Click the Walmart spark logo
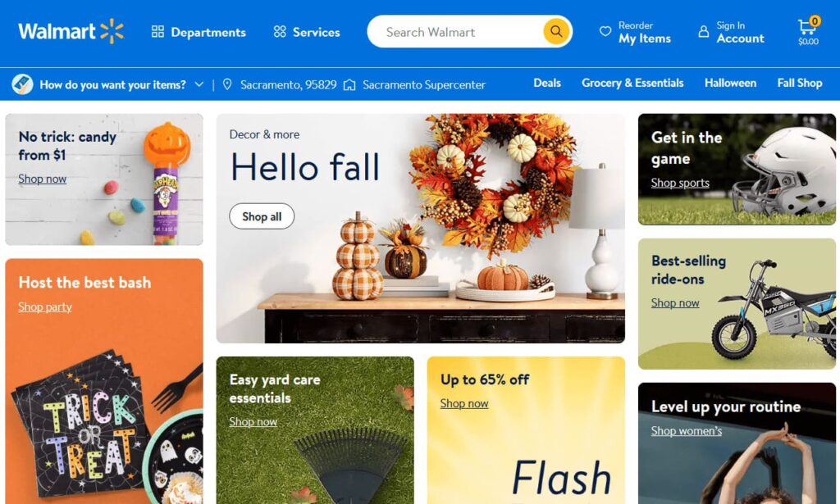The image size is (840, 504). [112, 31]
